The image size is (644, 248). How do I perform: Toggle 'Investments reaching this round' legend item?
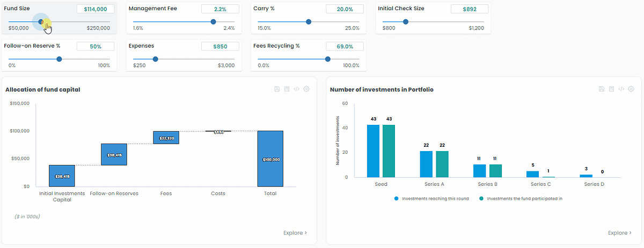[x=431, y=198]
